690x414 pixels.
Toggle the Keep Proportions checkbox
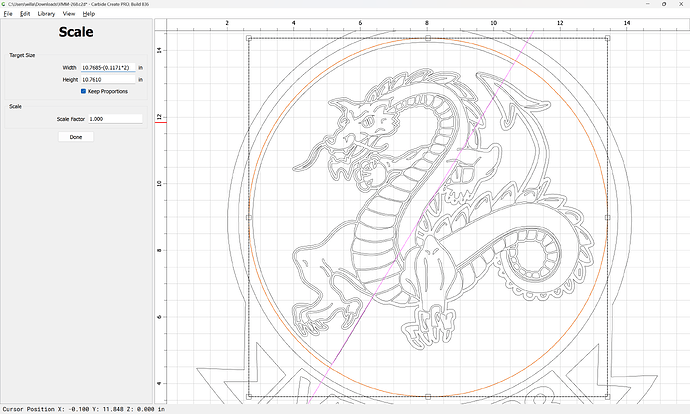(x=84, y=91)
